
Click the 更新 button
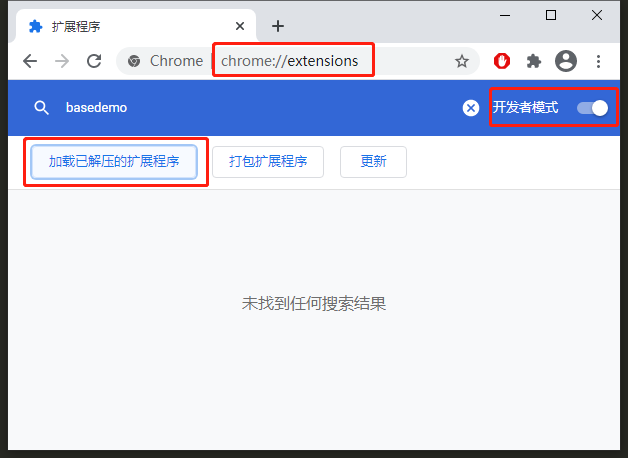[373, 162]
